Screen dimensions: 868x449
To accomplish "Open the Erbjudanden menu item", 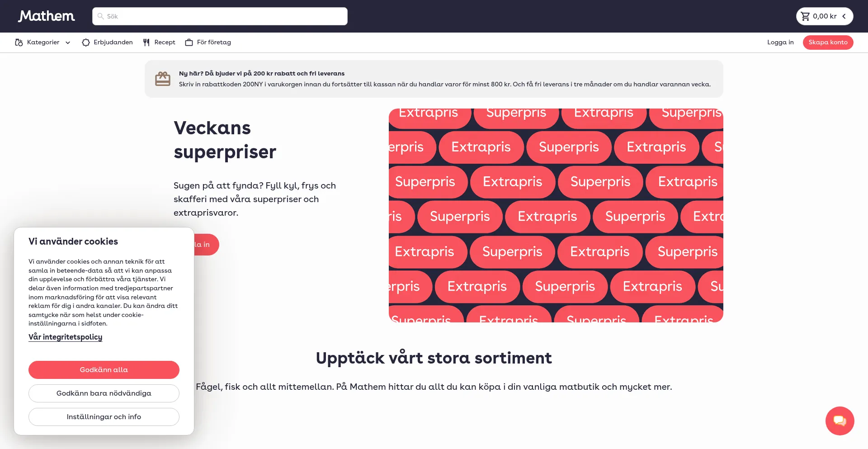I will (x=113, y=43).
